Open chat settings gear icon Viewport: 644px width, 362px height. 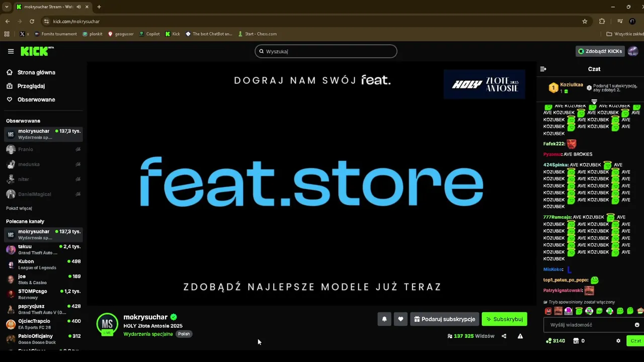[618, 341]
